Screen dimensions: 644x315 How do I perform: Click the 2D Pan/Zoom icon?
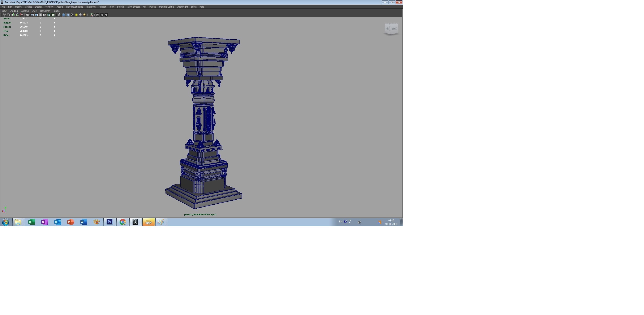(21, 15)
